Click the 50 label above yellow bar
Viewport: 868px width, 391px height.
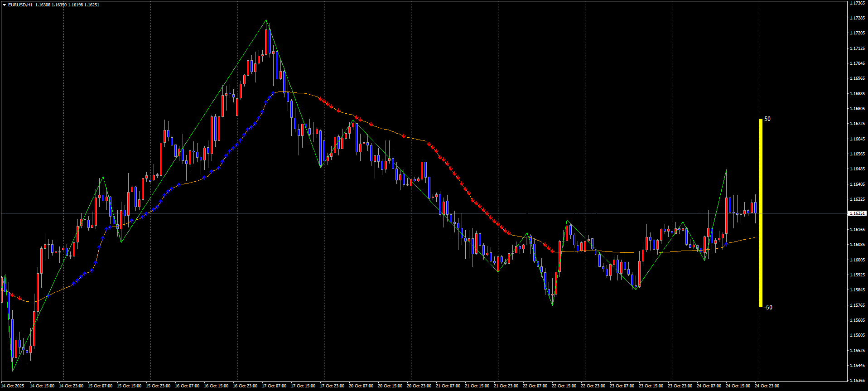pos(767,119)
